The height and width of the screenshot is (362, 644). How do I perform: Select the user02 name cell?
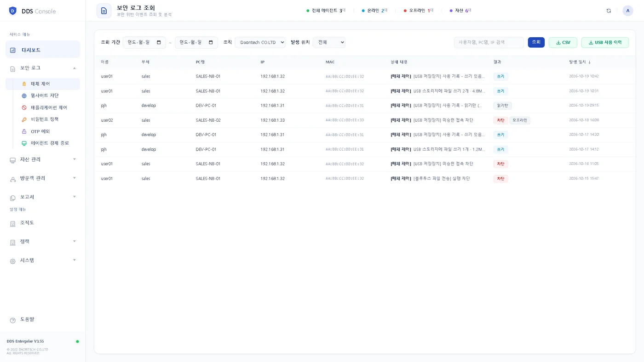pos(107,120)
